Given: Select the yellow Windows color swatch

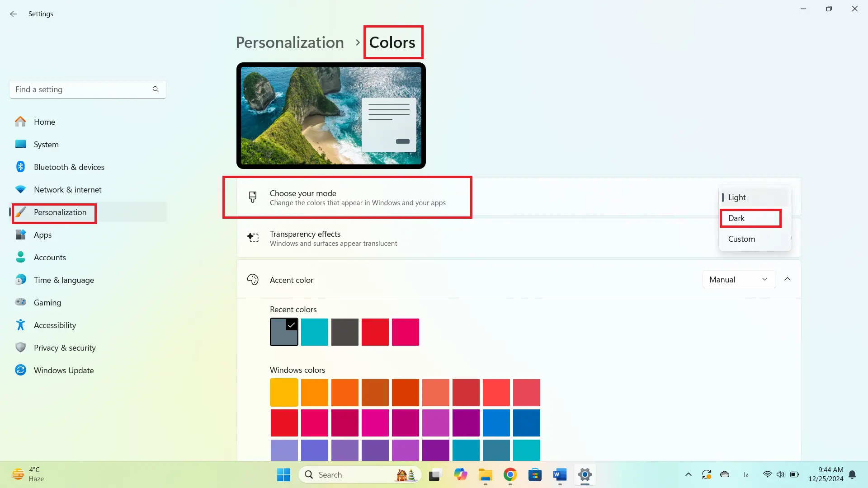Looking at the screenshot, I should 284,392.
